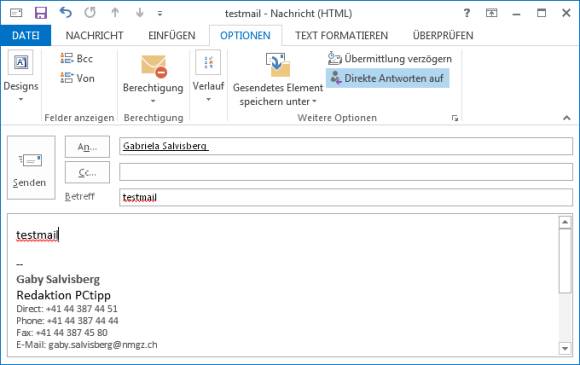Screen dimensions: 580x365
Task: Click scrollbar up arrow in message body
Action: point(565,222)
